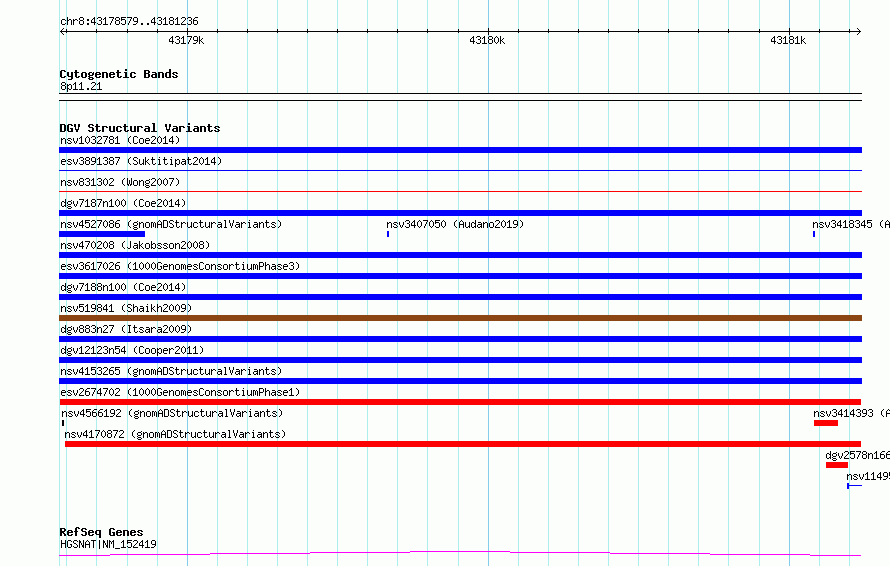Open the nsv4527086 (gnomADStructuralVariants) label
The height and width of the screenshot is (566, 890).
171,224
